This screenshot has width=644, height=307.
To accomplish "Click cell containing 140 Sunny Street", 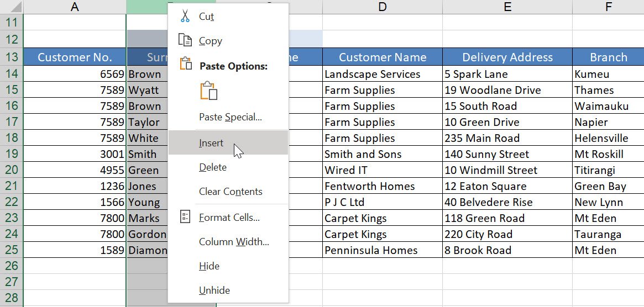I will tap(507, 154).
